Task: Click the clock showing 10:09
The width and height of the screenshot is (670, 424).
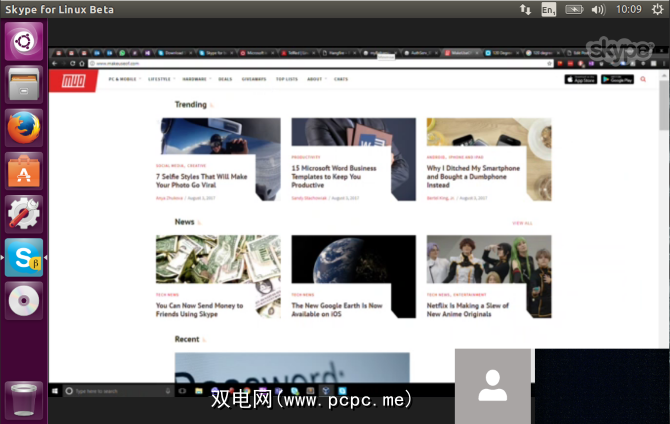Action: pos(629,10)
